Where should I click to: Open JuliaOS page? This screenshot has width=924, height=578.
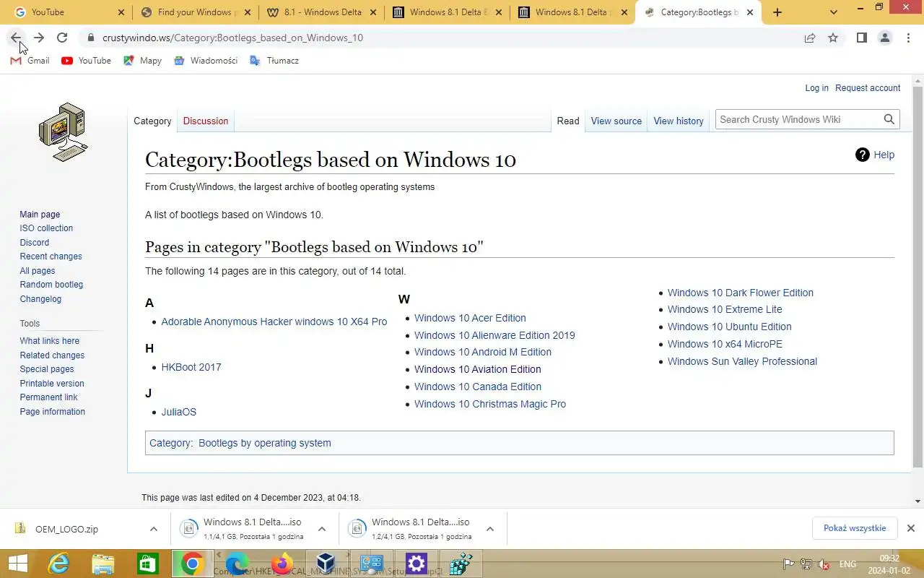[179, 412]
